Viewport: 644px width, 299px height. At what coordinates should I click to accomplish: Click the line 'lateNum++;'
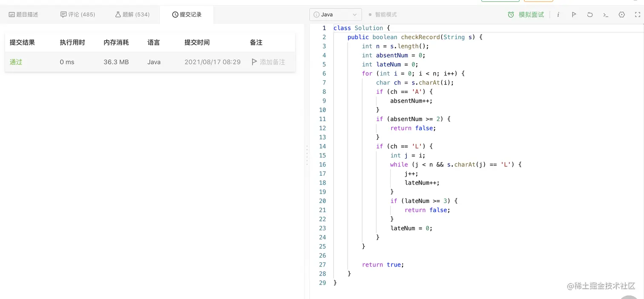422,183
